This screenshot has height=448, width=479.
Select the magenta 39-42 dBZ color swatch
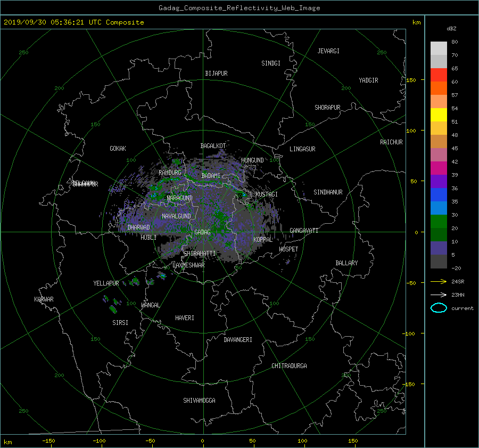[439, 168]
